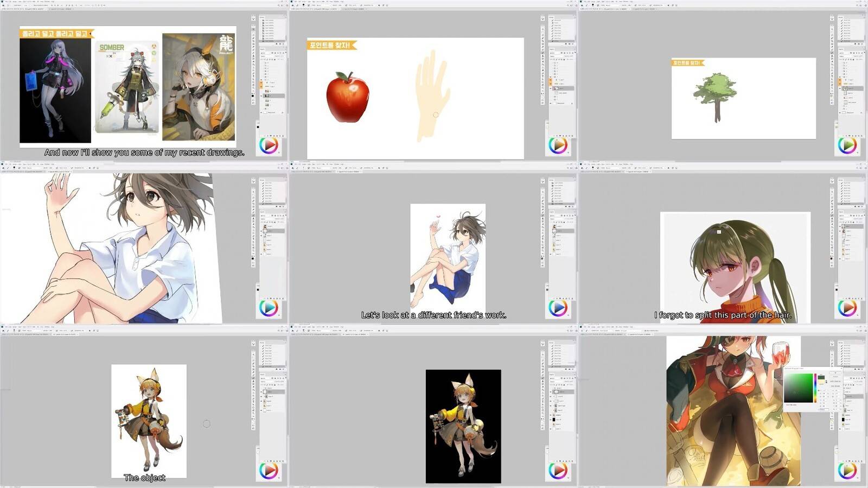Switch to the first document tab in the three-drawings frame
This screenshot has height=488, width=868.
point(23,9)
